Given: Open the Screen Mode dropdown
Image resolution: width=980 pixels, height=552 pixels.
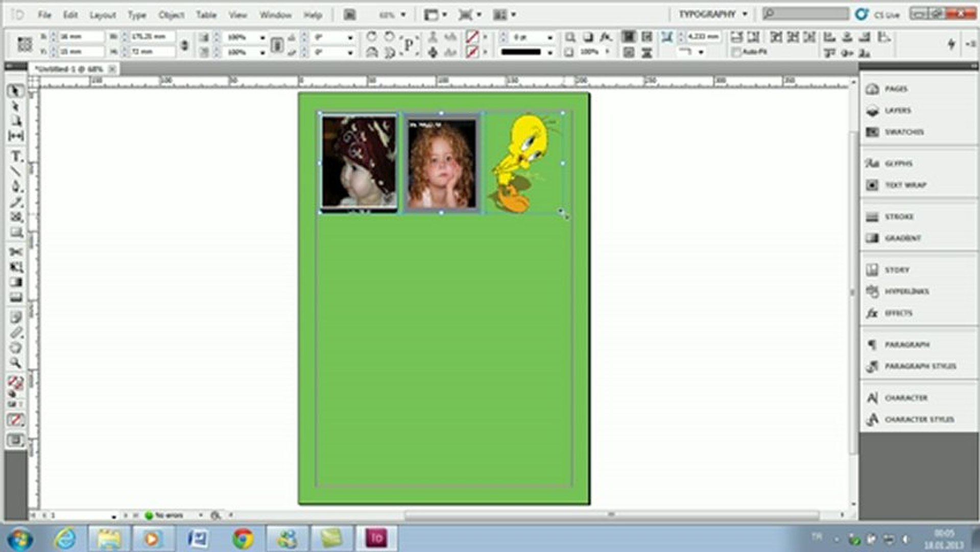Looking at the screenshot, I should tap(469, 15).
